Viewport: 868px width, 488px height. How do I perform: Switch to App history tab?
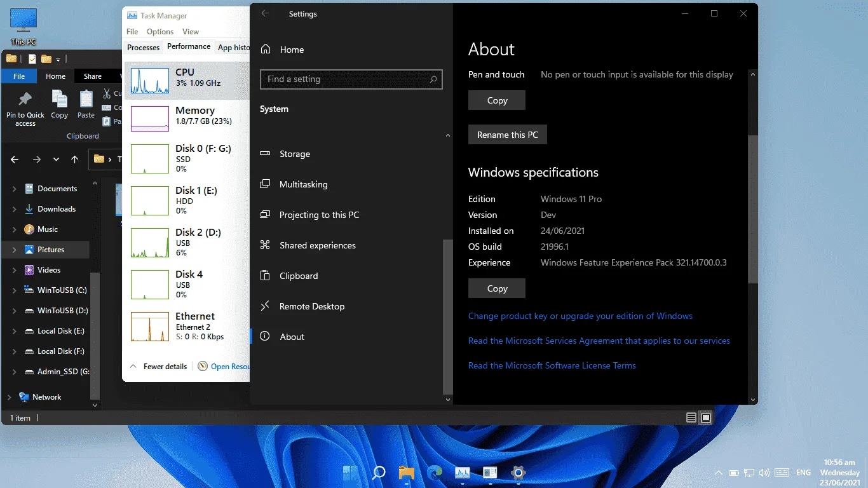tap(233, 48)
